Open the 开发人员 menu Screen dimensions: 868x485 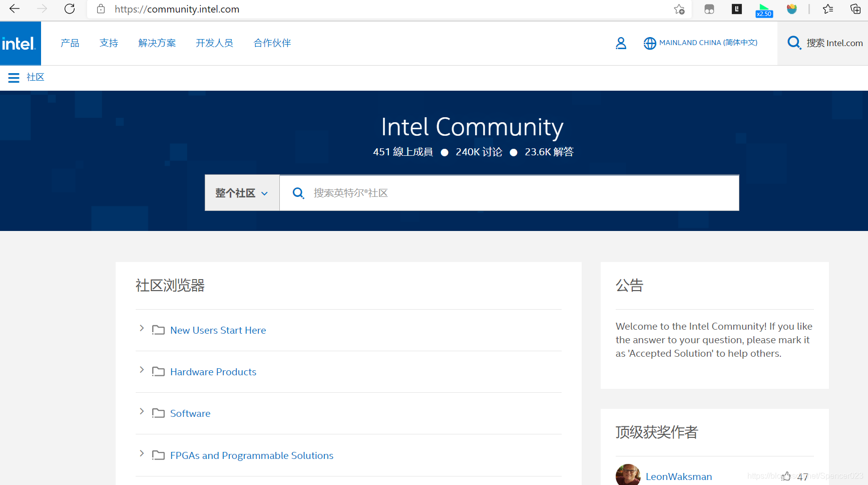(215, 43)
